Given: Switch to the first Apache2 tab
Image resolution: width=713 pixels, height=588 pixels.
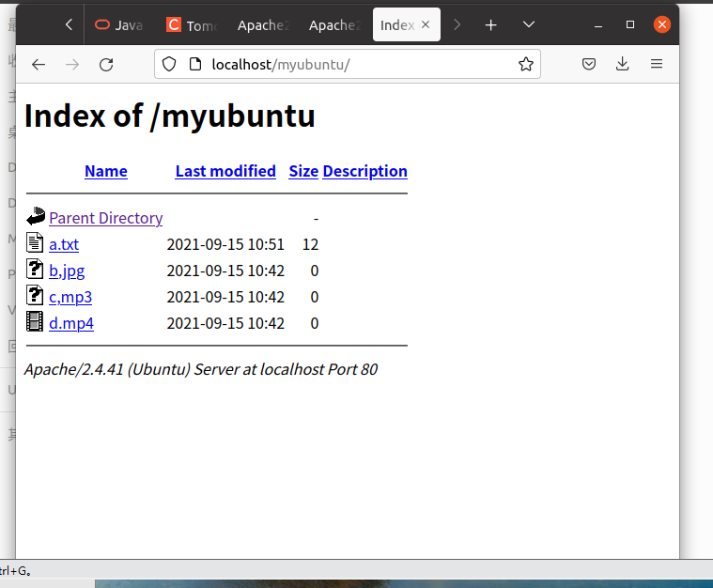Looking at the screenshot, I should pos(263,25).
